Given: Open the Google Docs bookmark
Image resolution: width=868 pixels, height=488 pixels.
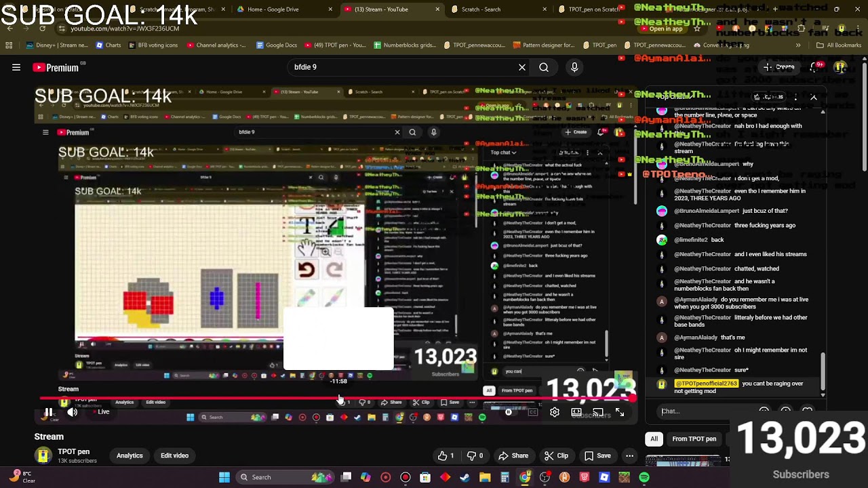Looking at the screenshot, I should point(276,45).
